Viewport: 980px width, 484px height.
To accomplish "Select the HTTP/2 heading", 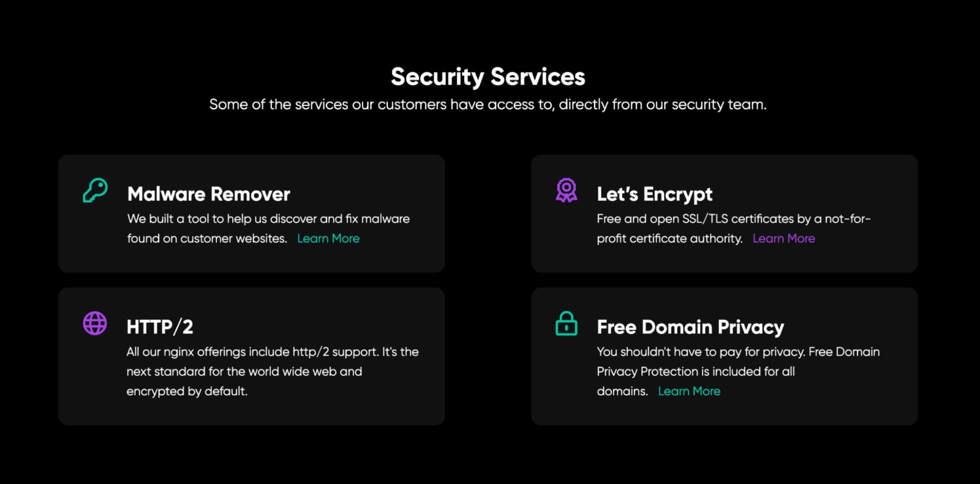I will (159, 327).
